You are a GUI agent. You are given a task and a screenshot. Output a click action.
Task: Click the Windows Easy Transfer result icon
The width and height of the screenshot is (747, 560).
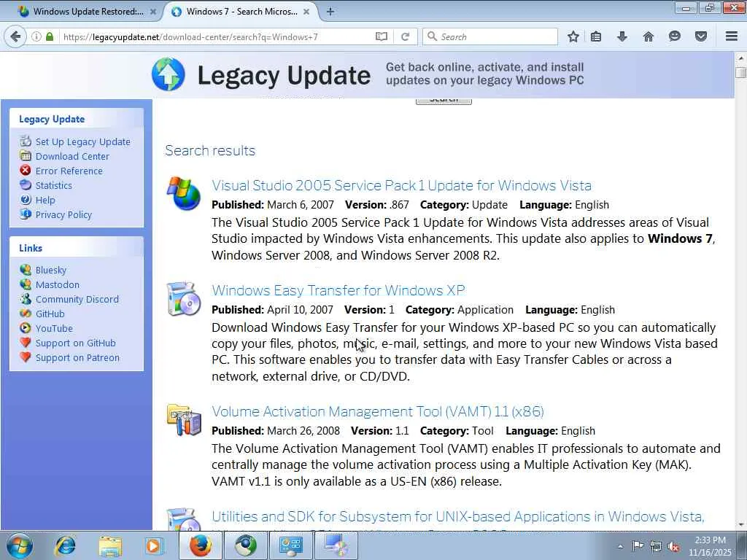click(183, 298)
